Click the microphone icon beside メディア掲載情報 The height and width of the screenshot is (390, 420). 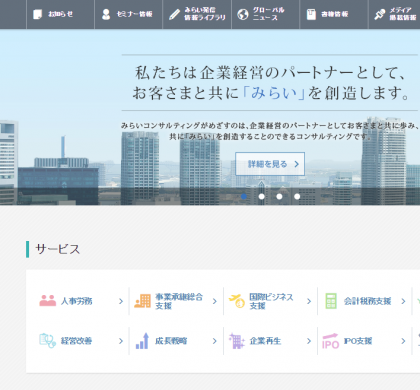[x=379, y=14]
